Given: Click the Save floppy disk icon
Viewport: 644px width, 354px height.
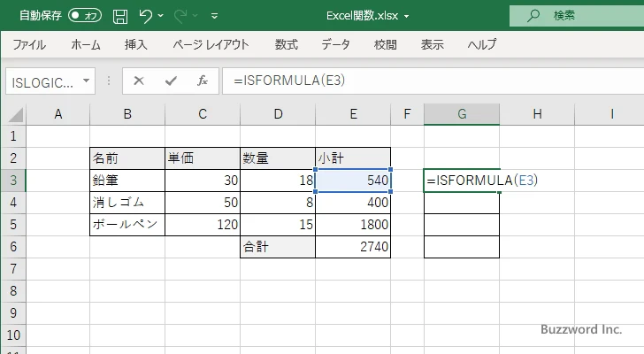Looking at the screenshot, I should click(x=120, y=16).
